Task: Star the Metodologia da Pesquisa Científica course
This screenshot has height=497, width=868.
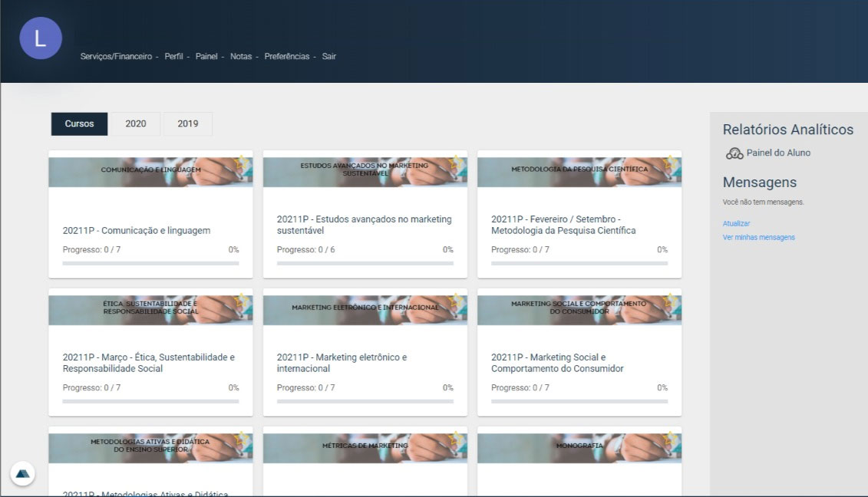Action: [x=670, y=162]
